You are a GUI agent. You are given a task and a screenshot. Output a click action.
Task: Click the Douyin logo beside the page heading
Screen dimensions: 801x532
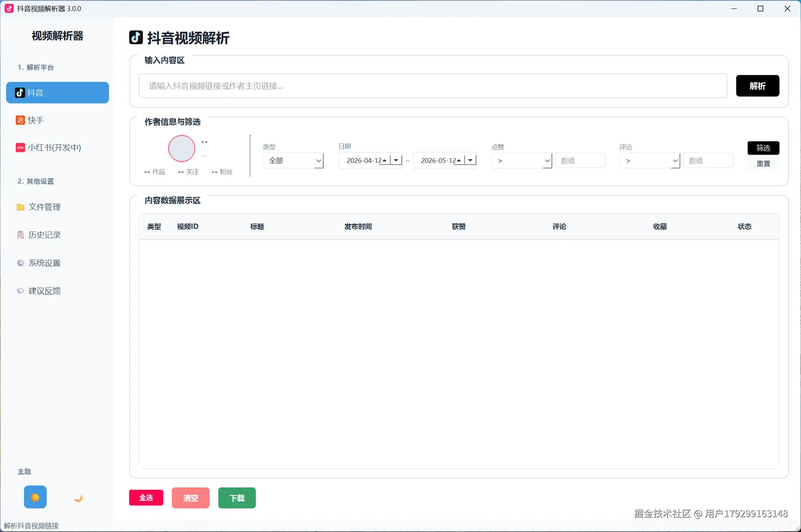click(136, 37)
